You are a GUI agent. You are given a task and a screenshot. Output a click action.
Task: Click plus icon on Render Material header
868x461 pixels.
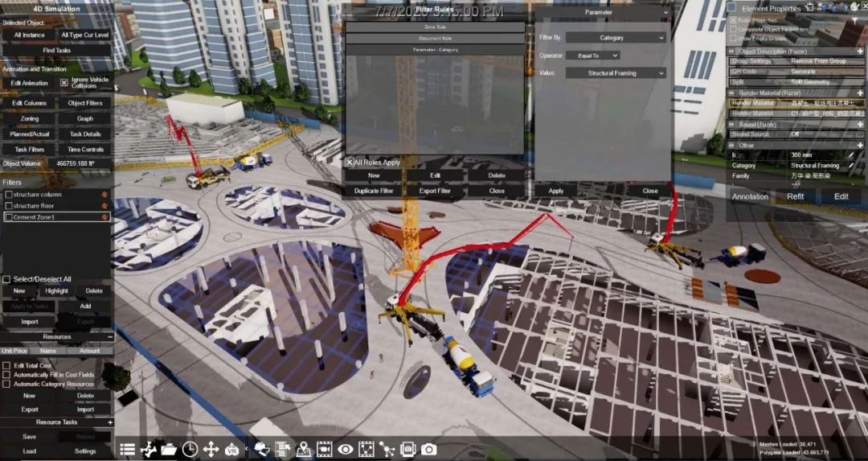[860, 93]
